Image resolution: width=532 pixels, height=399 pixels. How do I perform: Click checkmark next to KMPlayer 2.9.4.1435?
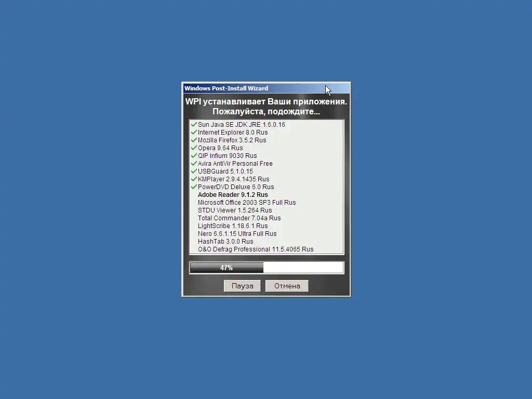(x=194, y=179)
